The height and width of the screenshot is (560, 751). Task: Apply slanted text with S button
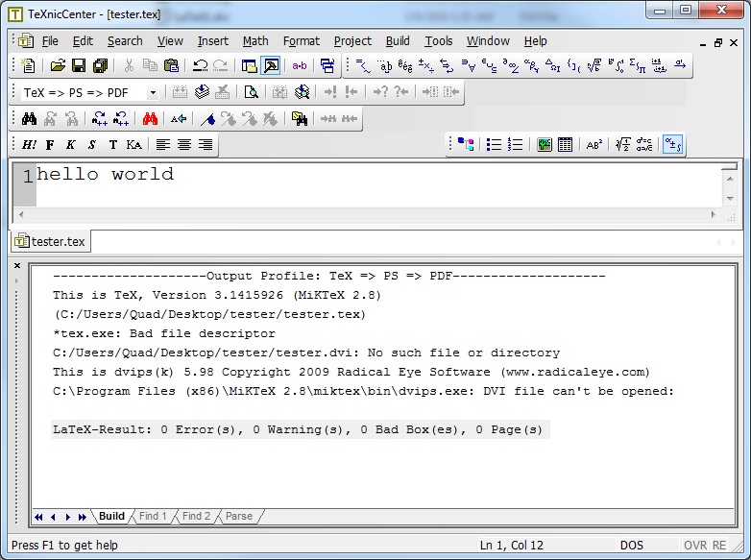click(92, 145)
